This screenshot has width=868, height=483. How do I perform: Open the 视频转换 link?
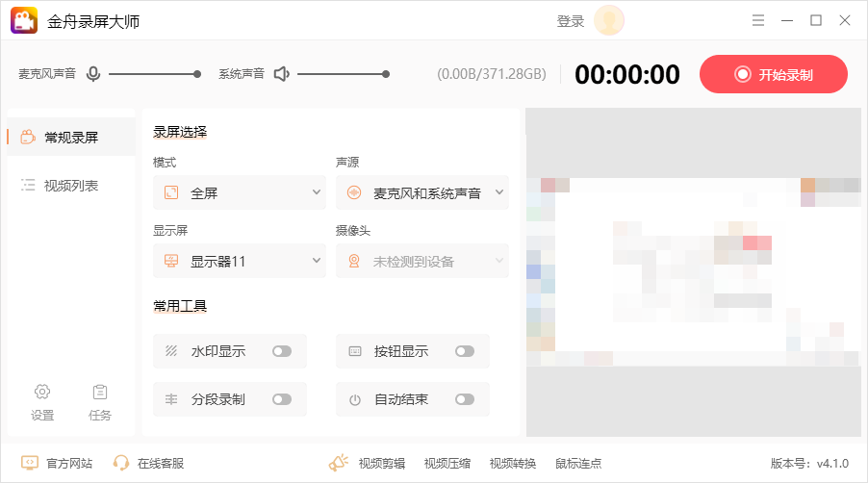[513, 463]
